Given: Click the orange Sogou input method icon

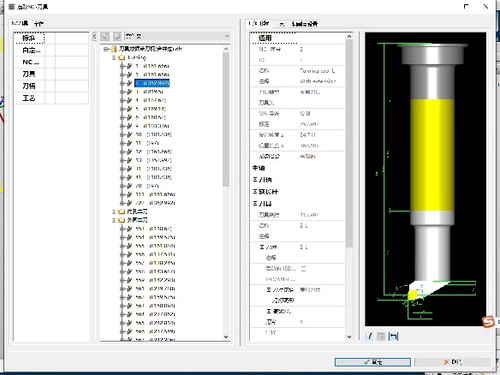Looking at the screenshot, I should click(488, 322).
